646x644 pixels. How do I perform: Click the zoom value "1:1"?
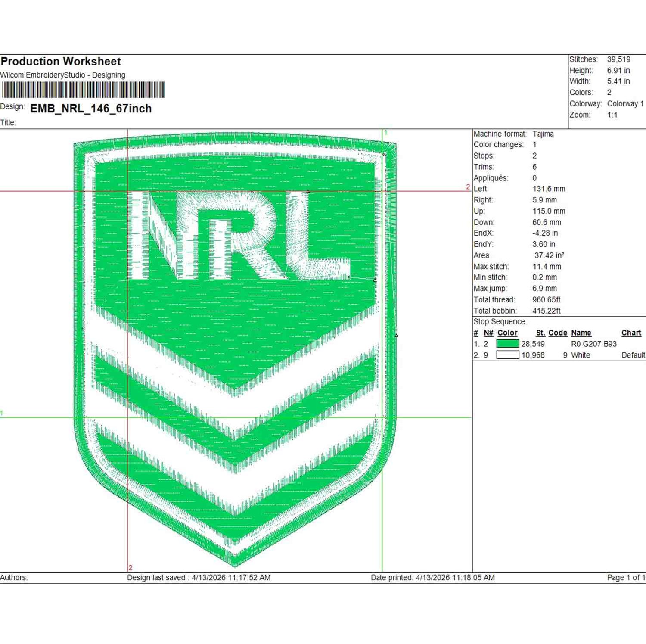tap(612, 115)
